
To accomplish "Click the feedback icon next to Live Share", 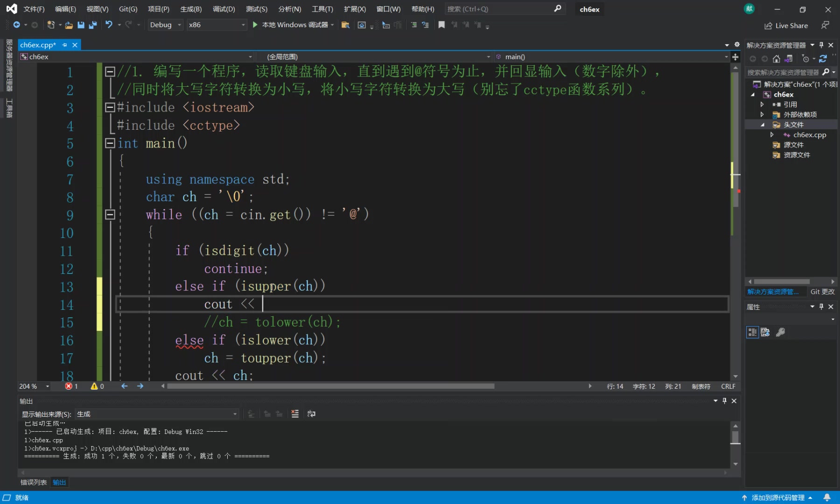I will [x=825, y=25].
